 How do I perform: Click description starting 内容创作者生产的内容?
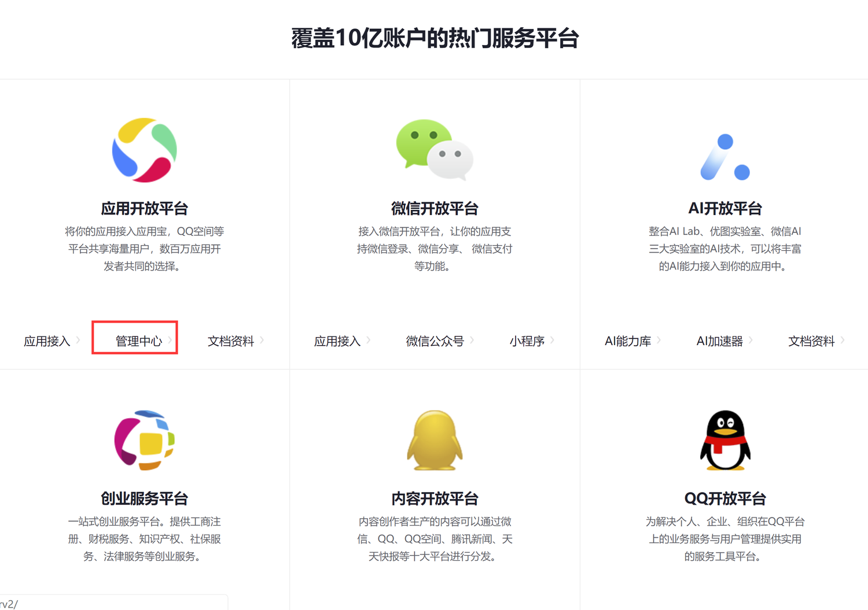click(435, 539)
